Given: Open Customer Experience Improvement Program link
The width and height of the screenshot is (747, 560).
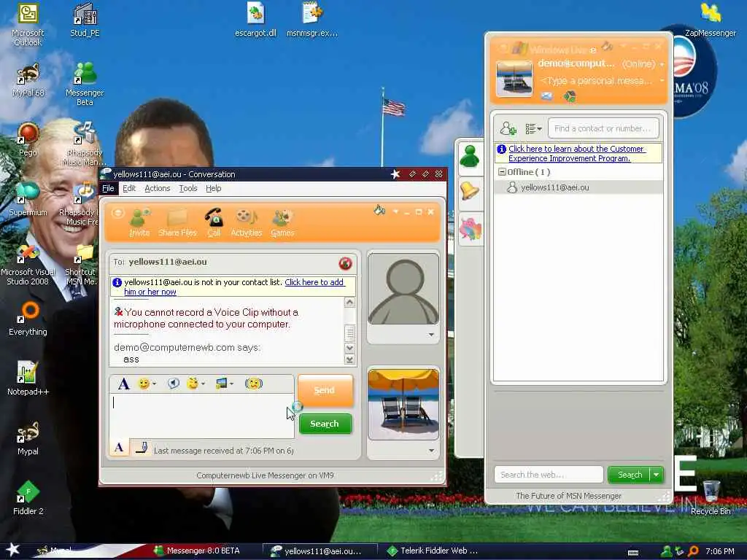Looking at the screenshot, I should pos(576,153).
